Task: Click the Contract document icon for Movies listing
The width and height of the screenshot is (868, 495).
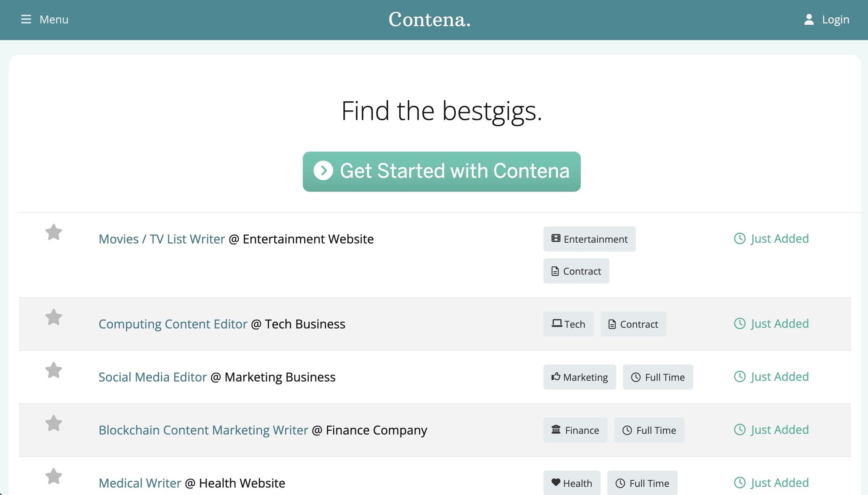Action: [555, 271]
